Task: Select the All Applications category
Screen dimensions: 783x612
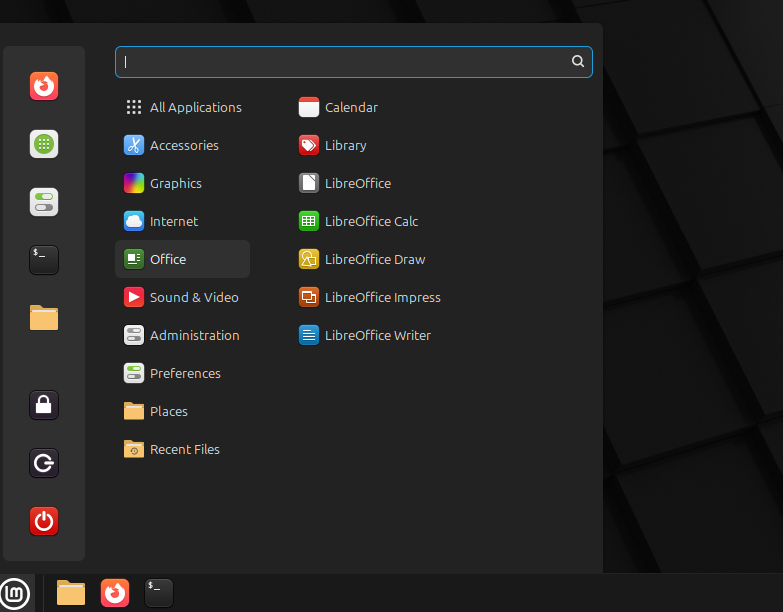Action: [183, 107]
